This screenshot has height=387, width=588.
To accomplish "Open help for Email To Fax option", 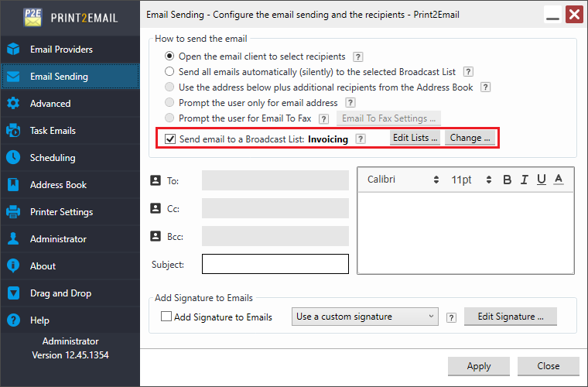I will coord(323,119).
